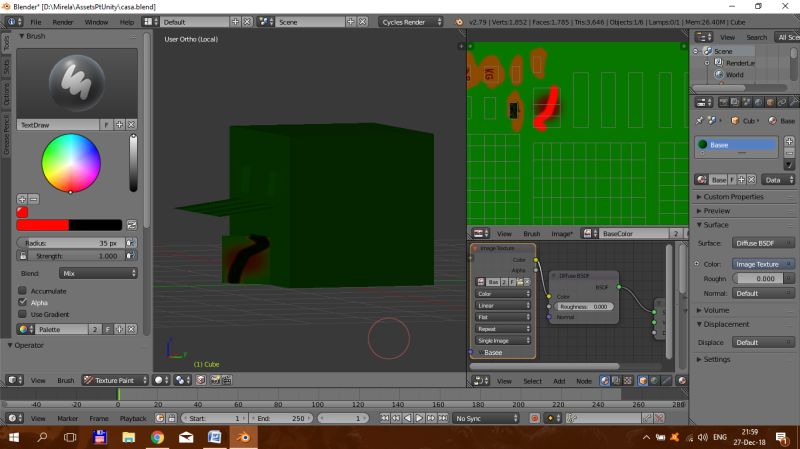This screenshot has width=800, height=449.
Task: Open the Texture Paint mode dropdown
Action: tap(115, 380)
